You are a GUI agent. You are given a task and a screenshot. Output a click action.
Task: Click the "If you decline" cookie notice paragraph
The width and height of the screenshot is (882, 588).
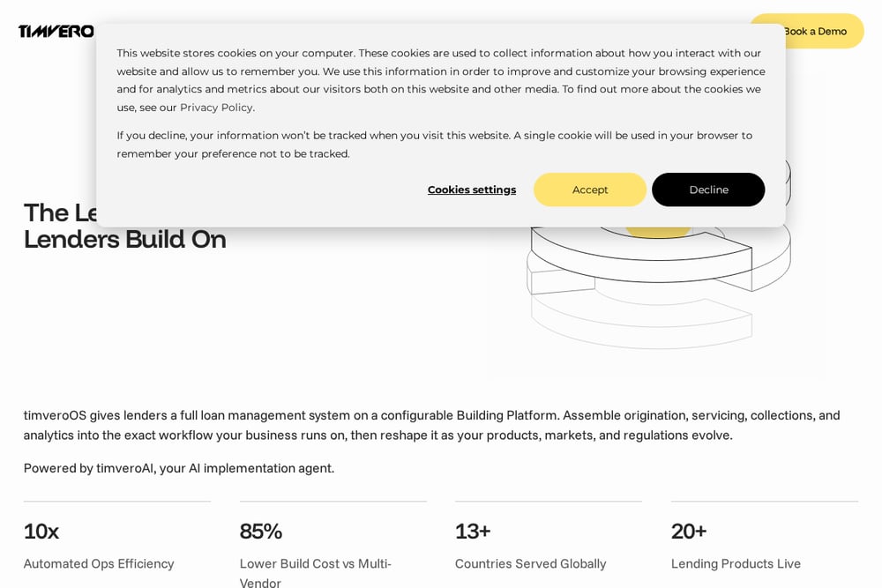[434, 145]
